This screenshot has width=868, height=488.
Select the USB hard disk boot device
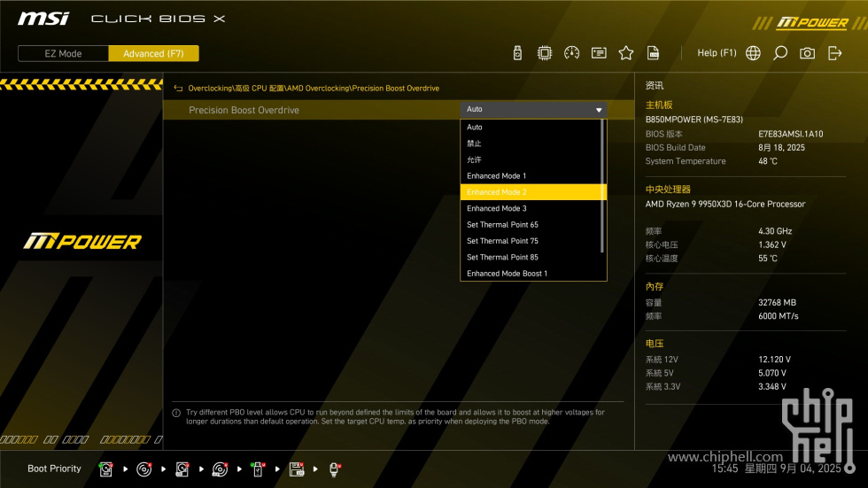click(x=182, y=469)
